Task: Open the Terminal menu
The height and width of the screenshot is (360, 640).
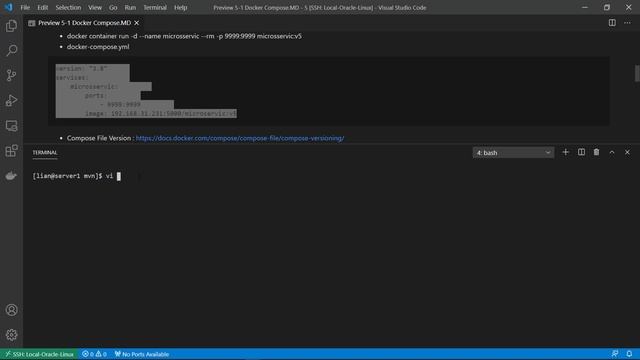Action: pyautogui.click(x=155, y=7)
